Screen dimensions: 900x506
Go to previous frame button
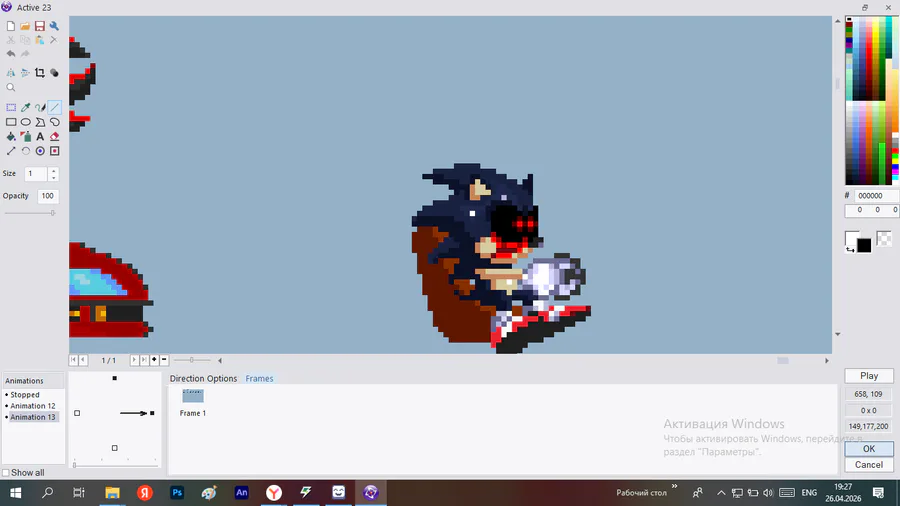coord(83,360)
